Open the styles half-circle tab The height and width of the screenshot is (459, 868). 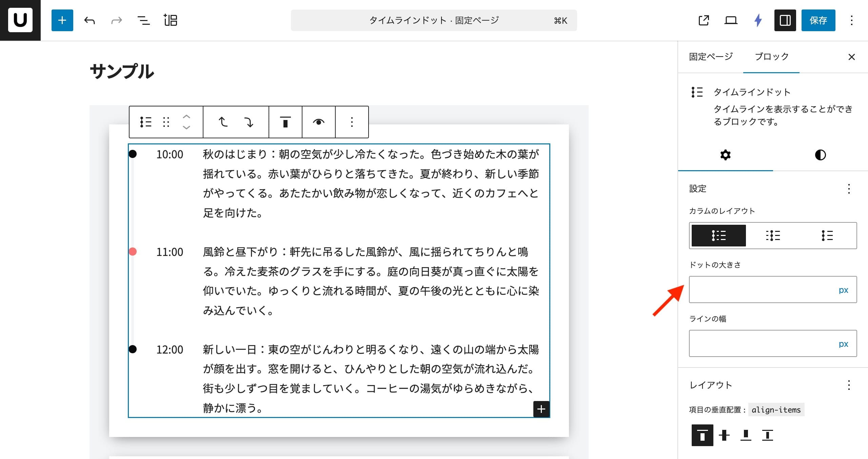pos(820,155)
